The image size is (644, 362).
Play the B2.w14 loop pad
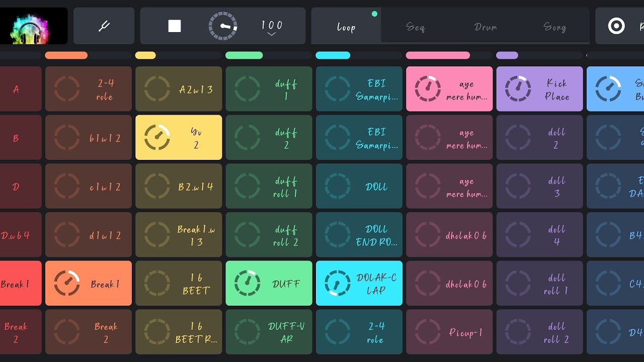tap(179, 186)
